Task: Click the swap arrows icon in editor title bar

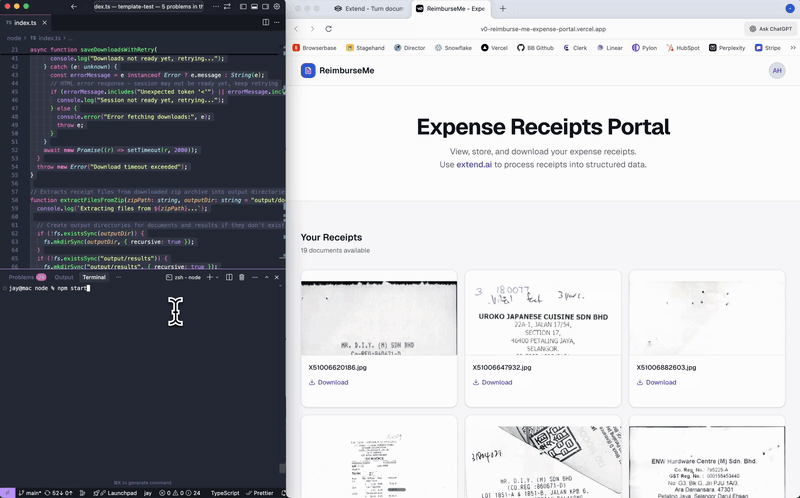Action: [227, 7]
